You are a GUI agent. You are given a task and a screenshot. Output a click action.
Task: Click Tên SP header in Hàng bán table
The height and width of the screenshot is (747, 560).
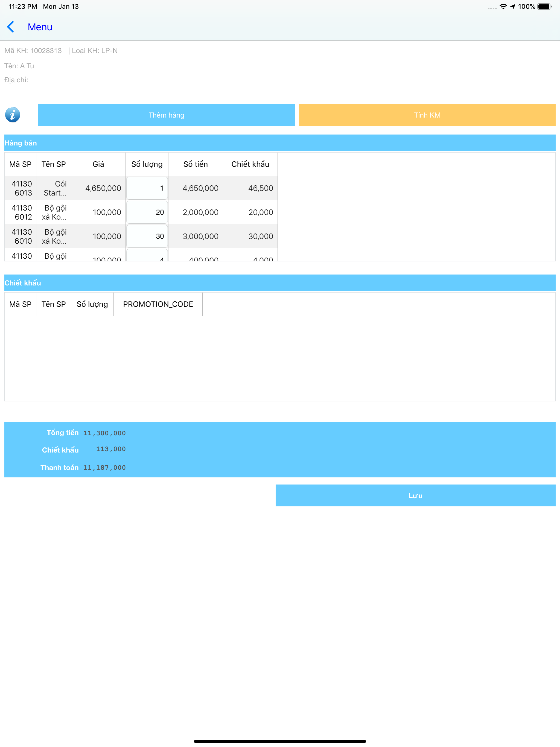click(54, 164)
